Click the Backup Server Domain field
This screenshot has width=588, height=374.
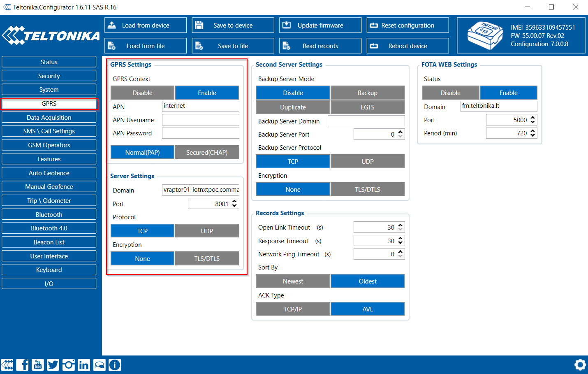pos(366,121)
